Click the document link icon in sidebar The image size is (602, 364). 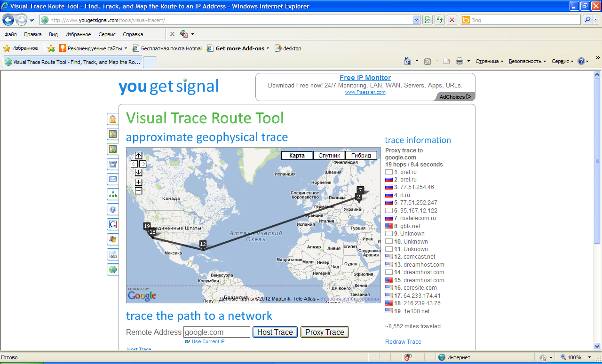pos(113,254)
